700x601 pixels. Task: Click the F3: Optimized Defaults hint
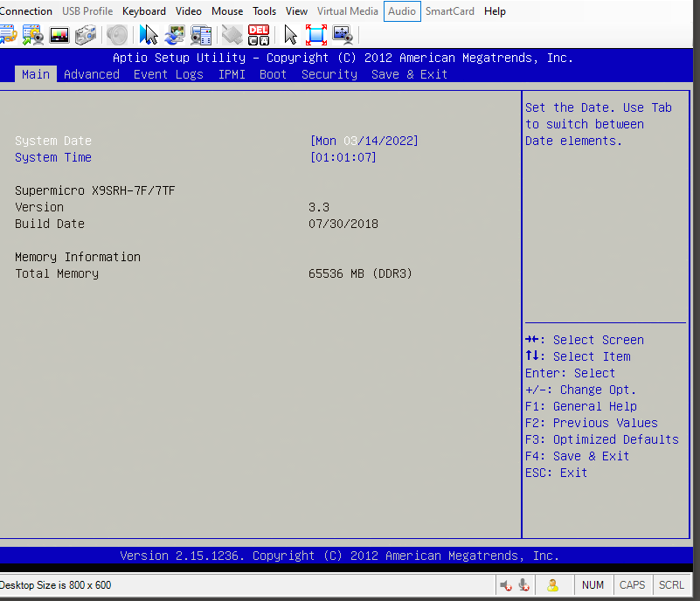coord(602,439)
